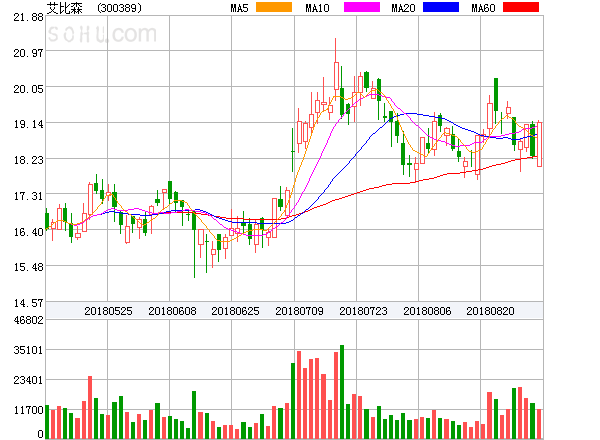The image size is (600, 440).
Task: Select the MA60 legend label
Action: pos(483,8)
